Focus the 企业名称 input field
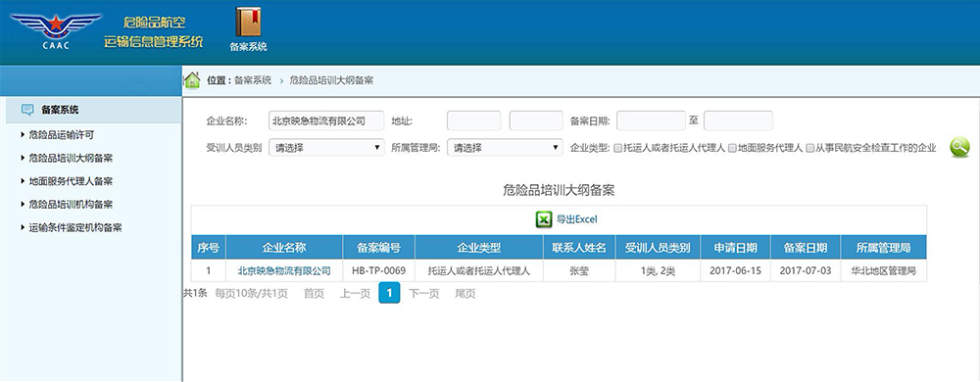This screenshot has height=382, width=980. pyautogui.click(x=326, y=120)
